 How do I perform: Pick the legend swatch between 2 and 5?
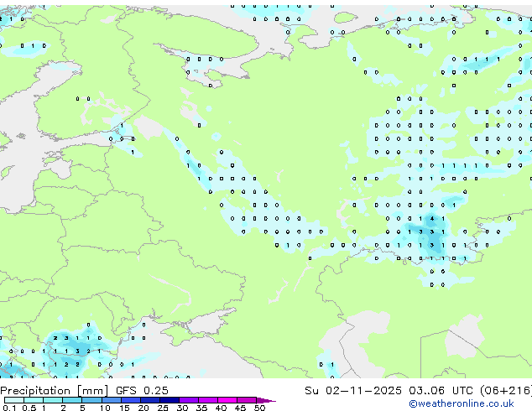(72, 400)
